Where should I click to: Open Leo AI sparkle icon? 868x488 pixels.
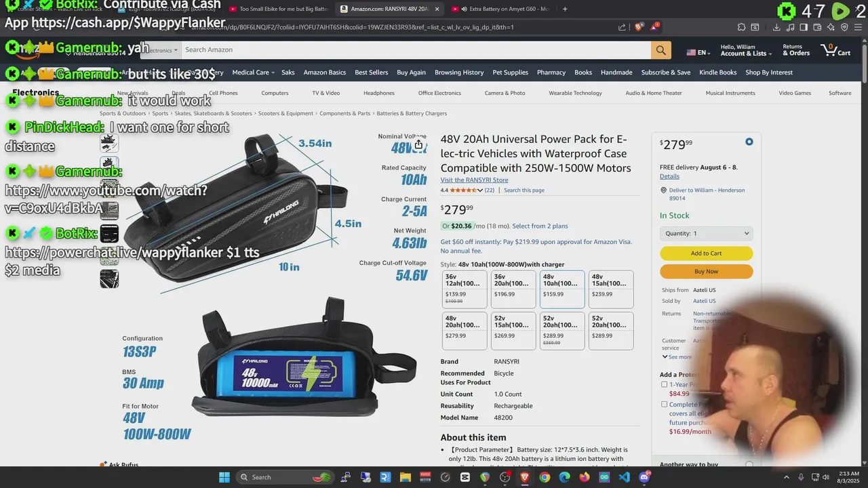click(x=831, y=27)
